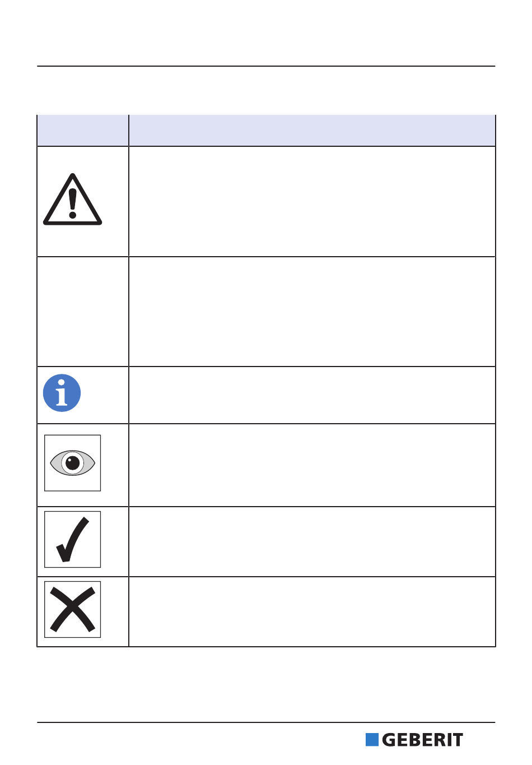Select the blank symbol cell above info icon
The image size is (532, 765).
pyautogui.click(x=83, y=312)
